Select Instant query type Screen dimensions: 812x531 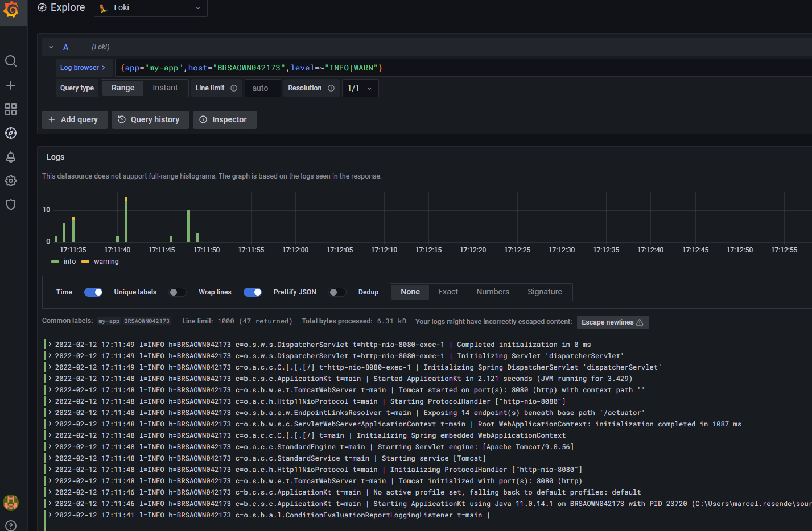165,88
